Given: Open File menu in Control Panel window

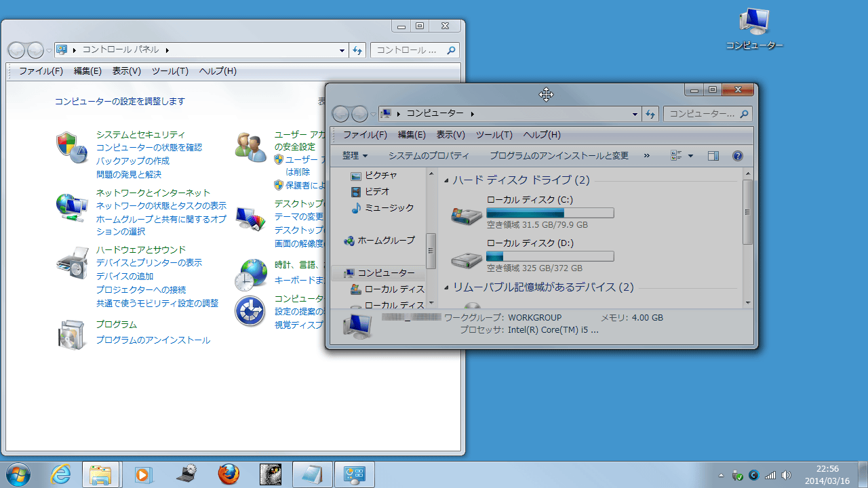Looking at the screenshot, I should tap(41, 71).
